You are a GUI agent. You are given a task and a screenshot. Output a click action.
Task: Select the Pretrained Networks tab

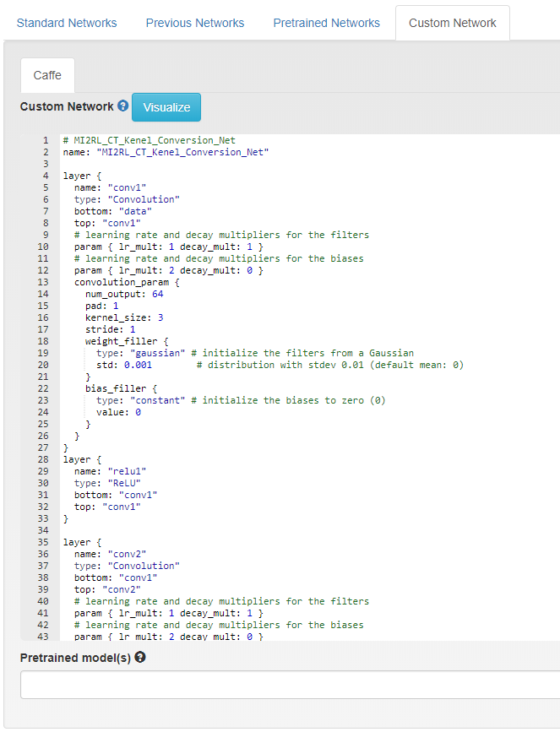pyautogui.click(x=327, y=23)
